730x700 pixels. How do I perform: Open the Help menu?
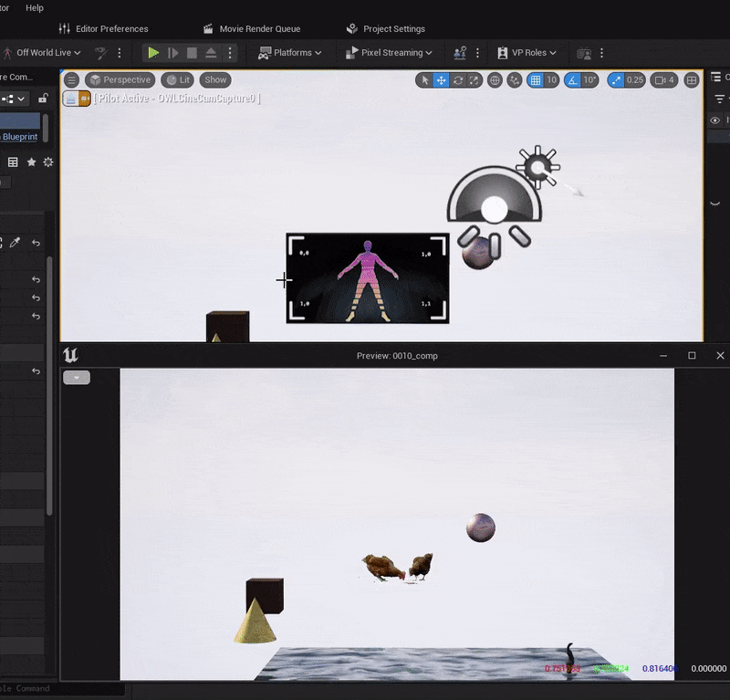(35, 7)
